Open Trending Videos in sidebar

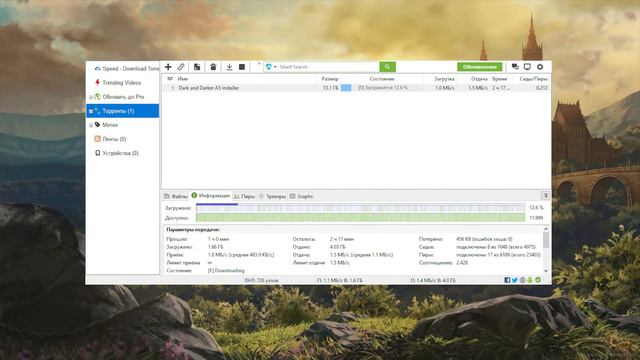[123, 82]
